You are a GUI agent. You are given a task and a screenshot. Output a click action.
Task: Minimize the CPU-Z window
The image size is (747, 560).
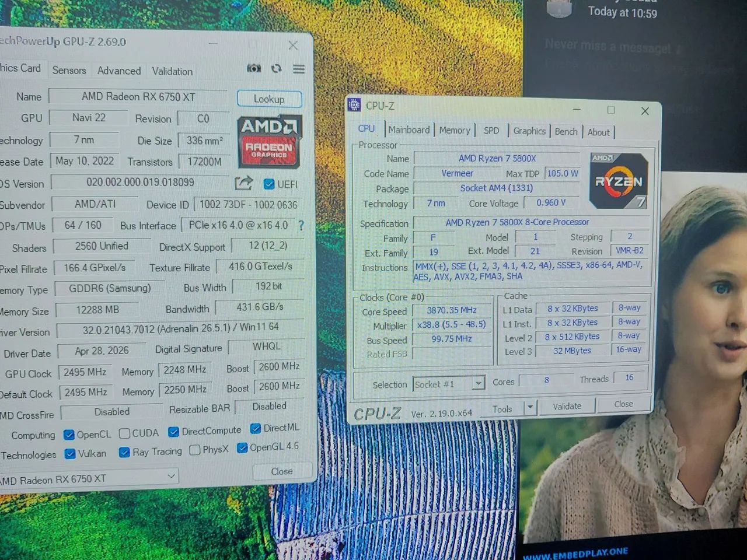click(x=577, y=109)
